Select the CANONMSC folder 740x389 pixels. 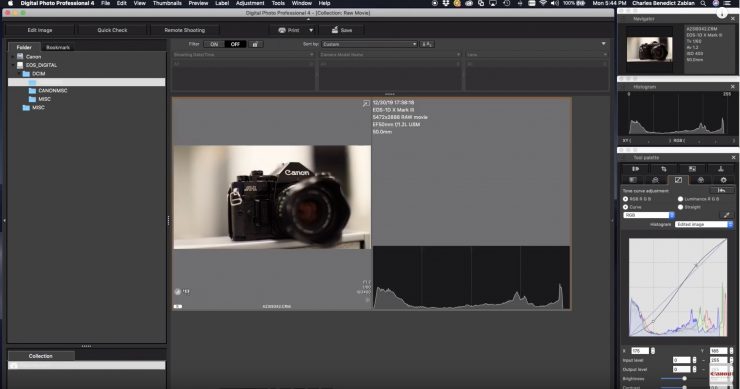pos(48,91)
